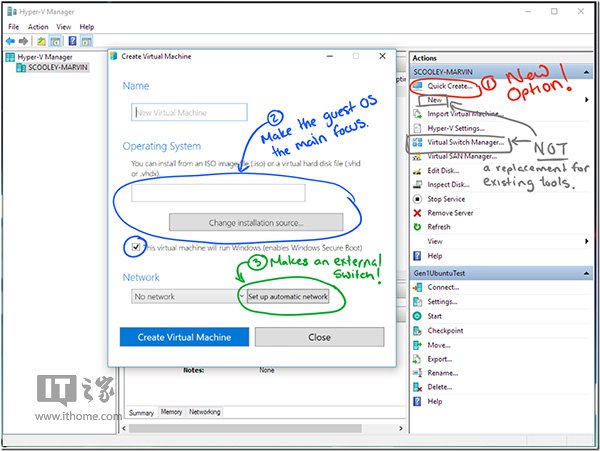Viewport: 600px width, 451px height.
Task: Click the Start icon for Gen1UbuntuTest
Action: 417,316
